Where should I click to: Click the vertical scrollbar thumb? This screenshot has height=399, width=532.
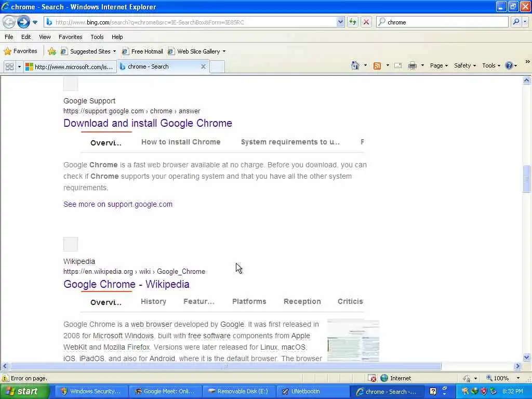[x=527, y=179]
